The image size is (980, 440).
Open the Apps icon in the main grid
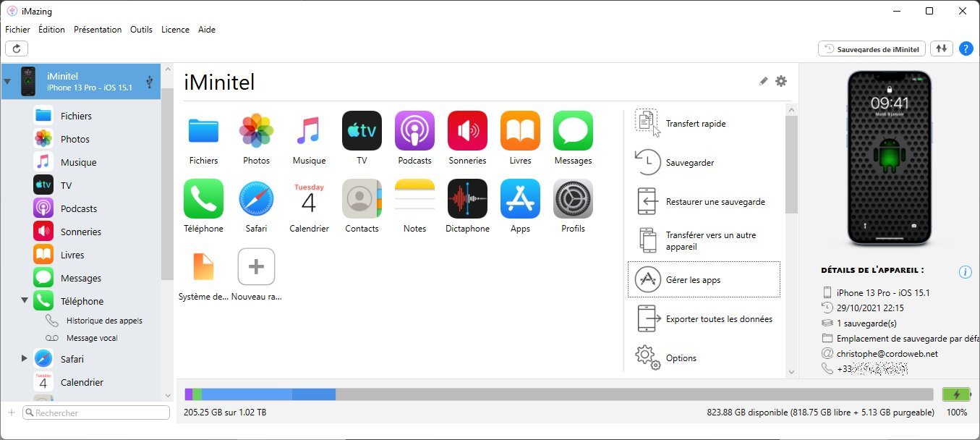point(520,199)
